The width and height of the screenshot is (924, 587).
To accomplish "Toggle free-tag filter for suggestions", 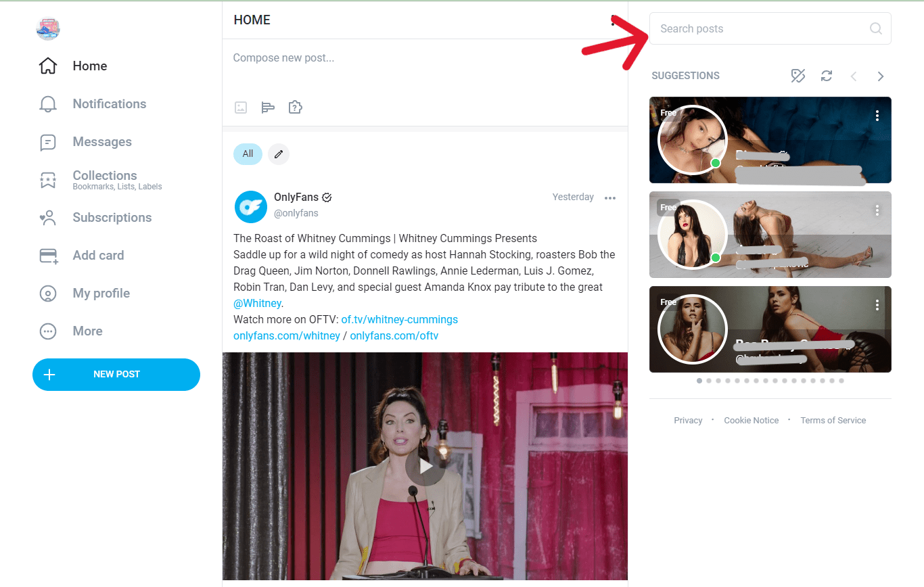I will click(798, 76).
